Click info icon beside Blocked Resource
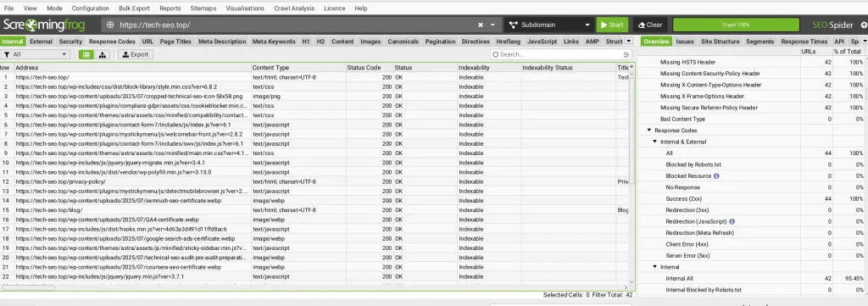 (716, 176)
